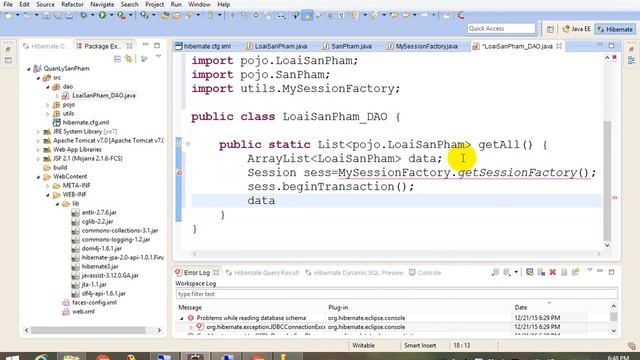
Task: Toggle Link with Editor in Package Explorer
Action: (x=129, y=59)
